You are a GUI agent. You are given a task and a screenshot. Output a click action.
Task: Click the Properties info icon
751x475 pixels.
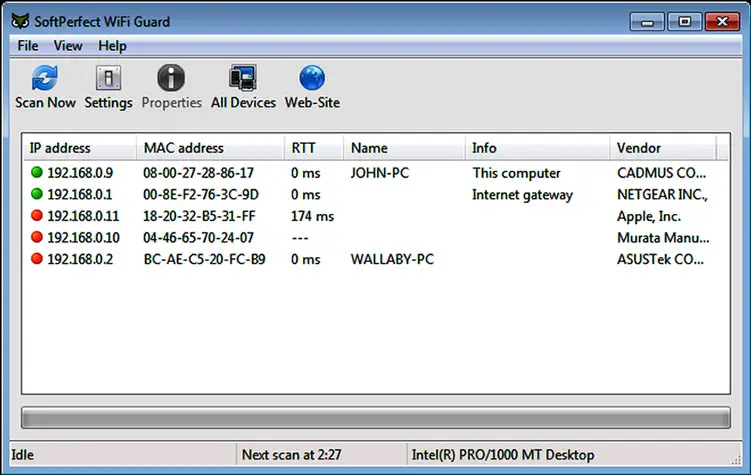tap(171, 78)
